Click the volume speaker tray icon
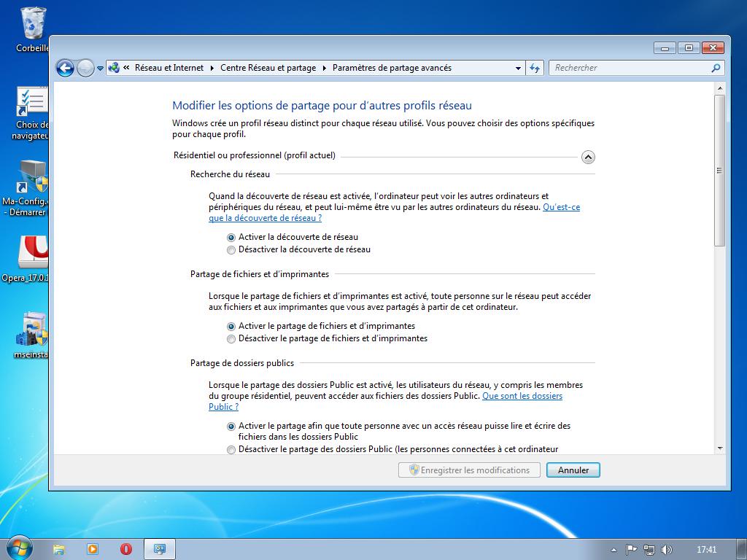Image resolution: width=747 pixels, height=560 pixels. 667,550
